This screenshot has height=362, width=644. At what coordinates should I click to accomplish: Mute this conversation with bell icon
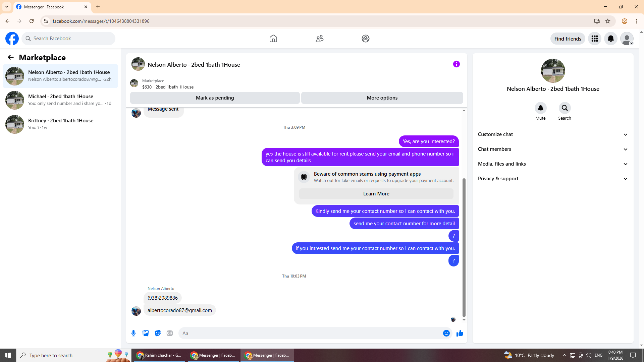pos(540,108)
